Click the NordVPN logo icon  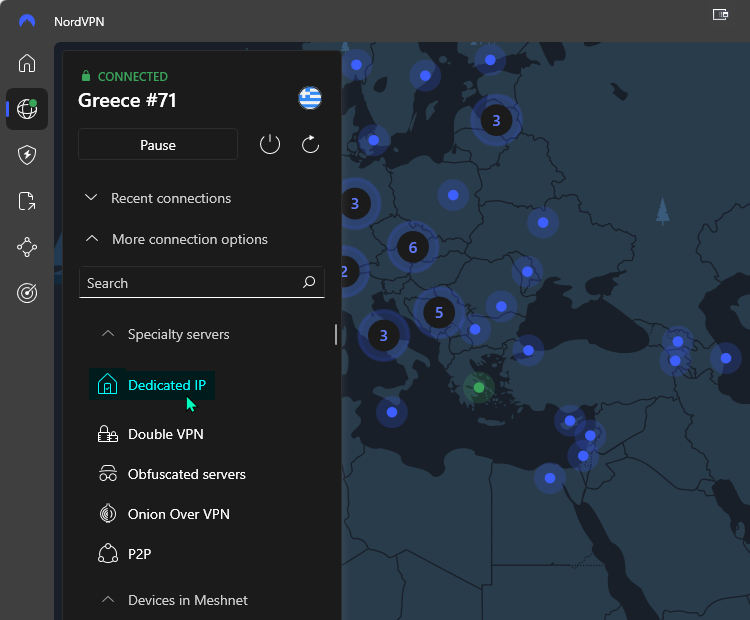coord(27,22)
